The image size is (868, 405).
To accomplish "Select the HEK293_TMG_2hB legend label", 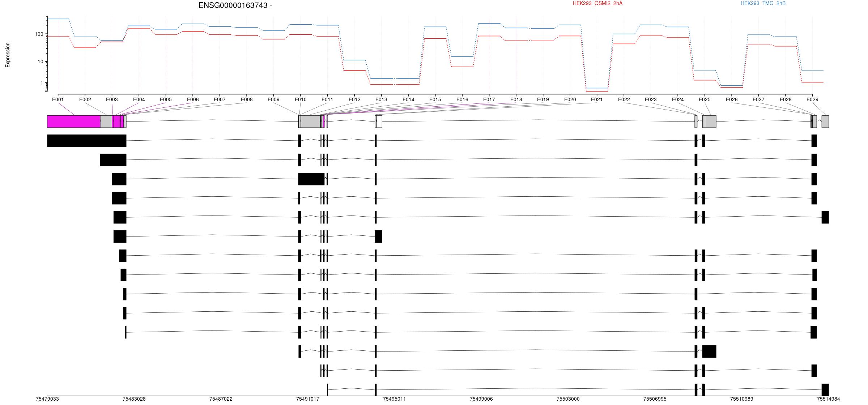I will tap(763, 3).
